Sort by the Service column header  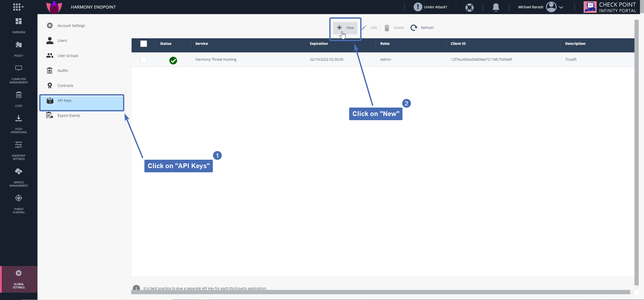click(202, 44)
